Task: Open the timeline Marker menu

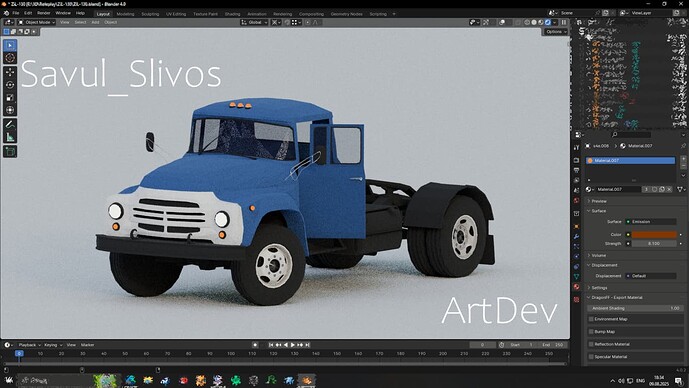Action: (x=87, y=345)
